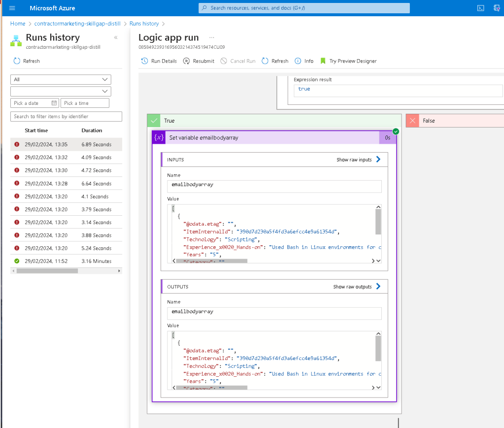The image size is (504, 428).
Task: Select the run with duration 3.79 Seconds
Action: click(x=66, y=209)
